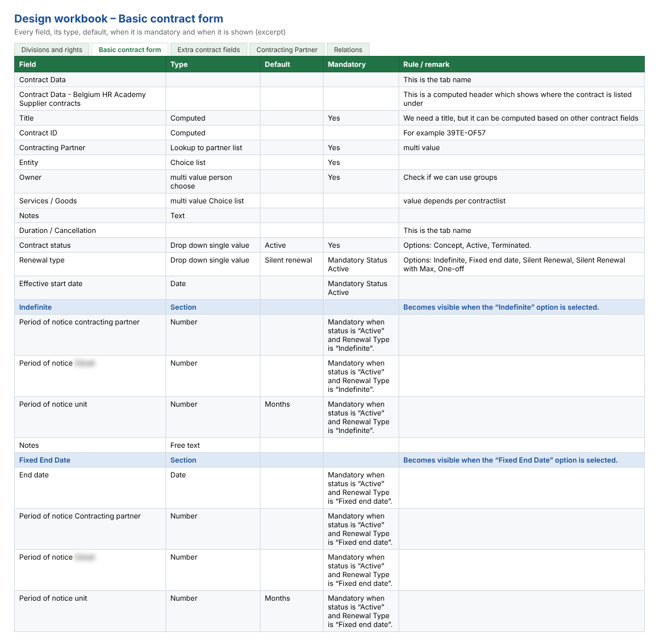Select the Contract status field cell
This screenshot has width=659, height=644.
click(90, 245)
